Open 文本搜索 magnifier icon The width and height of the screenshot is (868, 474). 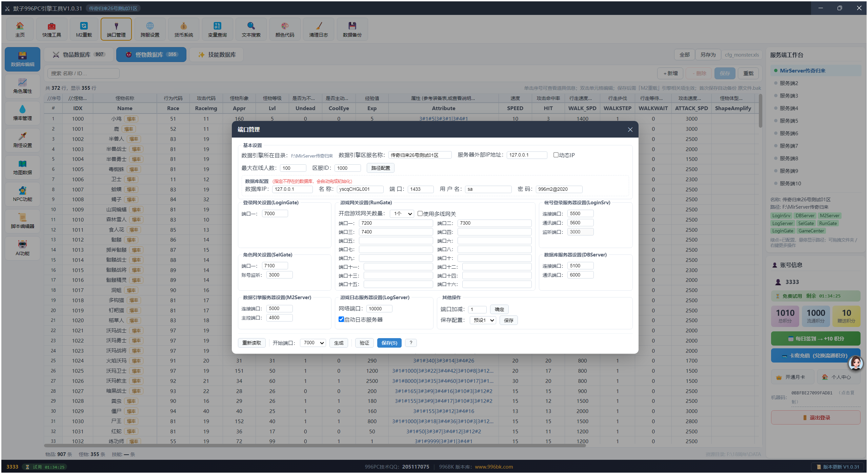(x=251, y=29)
